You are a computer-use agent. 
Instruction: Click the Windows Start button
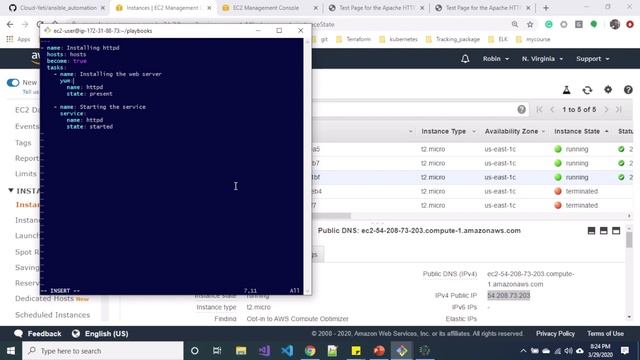(11, 351)
